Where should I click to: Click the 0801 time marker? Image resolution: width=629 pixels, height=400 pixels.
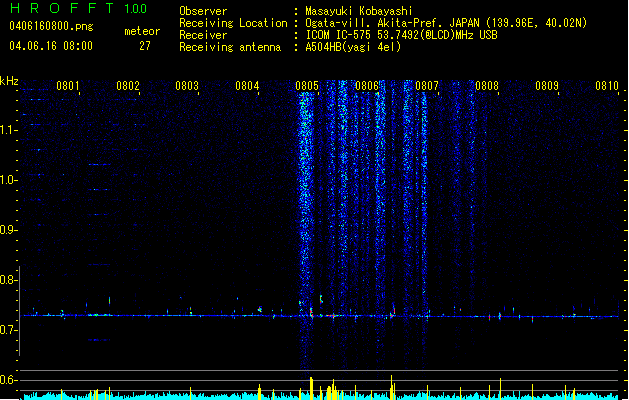[x=68, y=86]
